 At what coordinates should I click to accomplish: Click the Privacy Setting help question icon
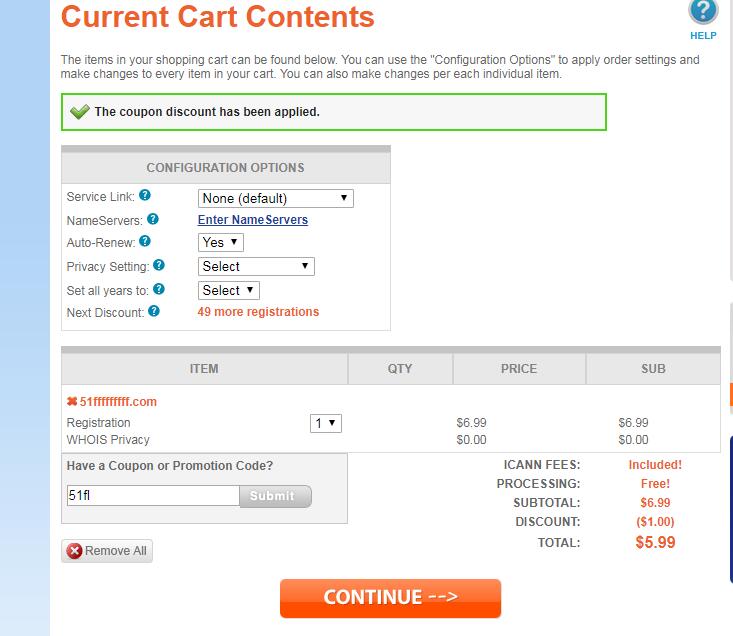coord(159,266)
